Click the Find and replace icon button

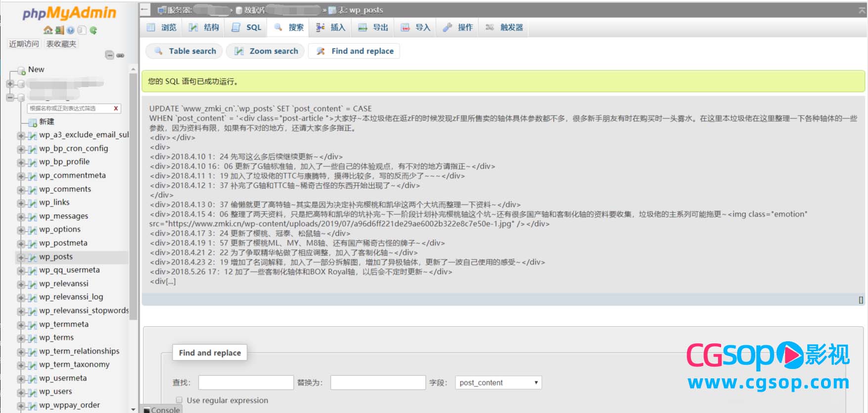point(320,51)
